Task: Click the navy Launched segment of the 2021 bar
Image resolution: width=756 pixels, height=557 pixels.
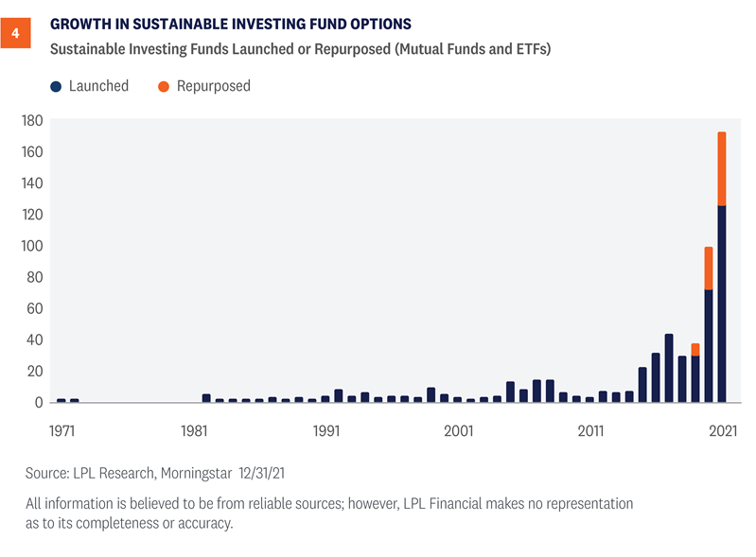Action: 722,303
